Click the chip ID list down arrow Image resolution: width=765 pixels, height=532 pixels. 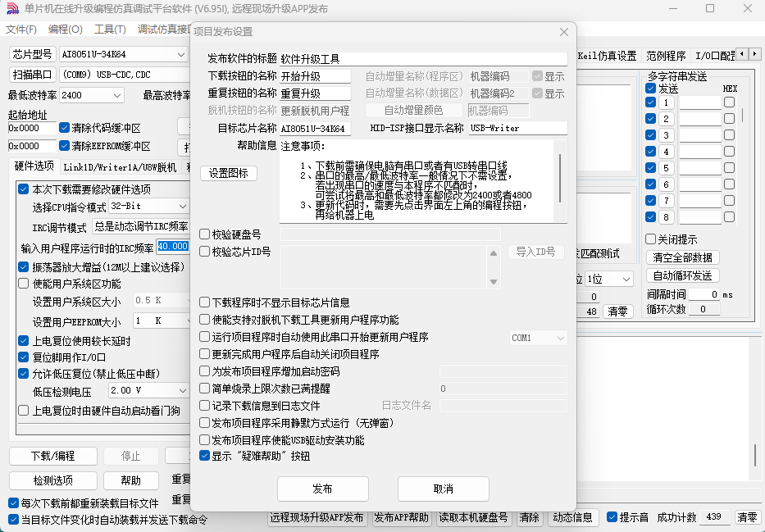(x=494, y=282)
